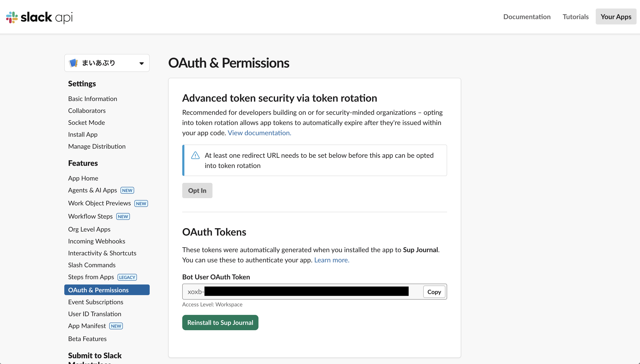
Task: Open the まいあぷり app switcher
Action: click(x=107, y=63)
